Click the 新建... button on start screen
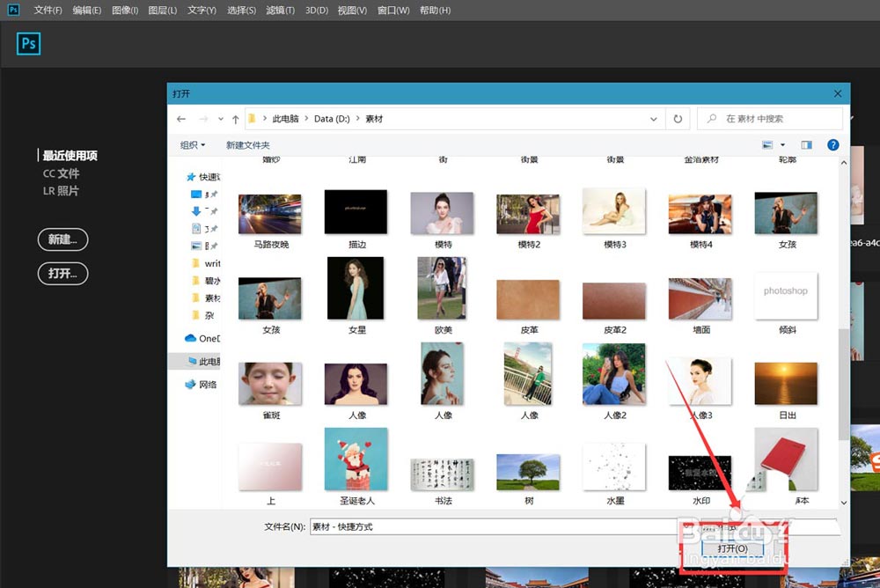This screenshot has width=880, height=588. (62, 239)
